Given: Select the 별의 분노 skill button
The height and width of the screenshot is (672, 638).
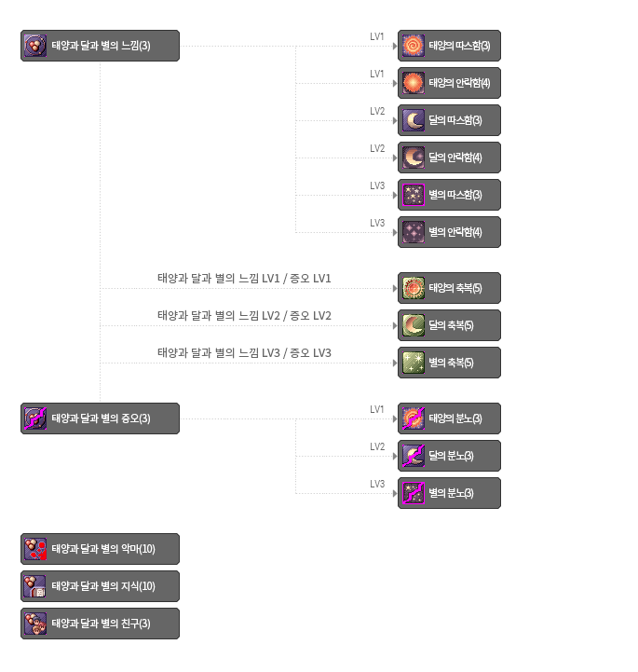Looking at the screenshot, I should click(449, 493).
